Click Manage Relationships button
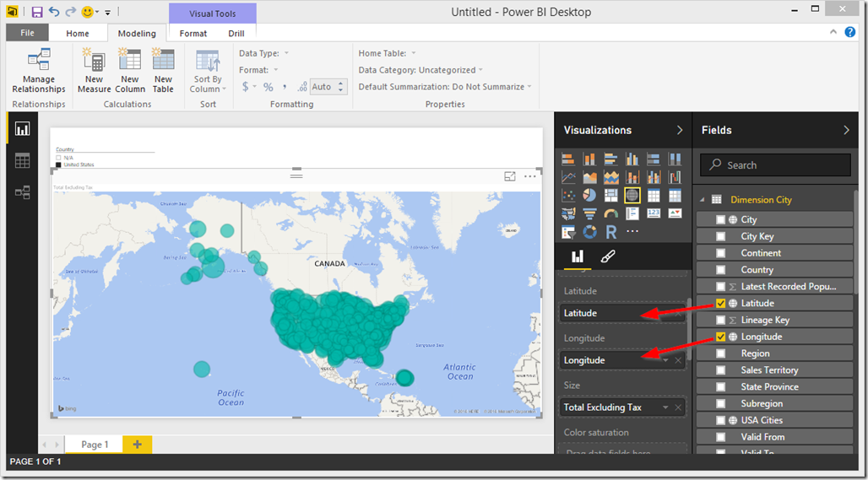868x480 pixels. tap(39, 71)
